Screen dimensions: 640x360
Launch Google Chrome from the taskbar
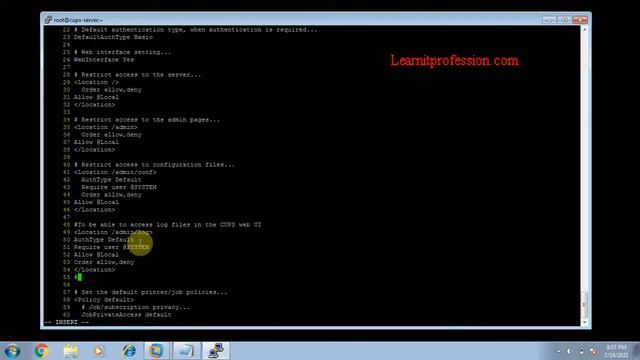[41, 351]
